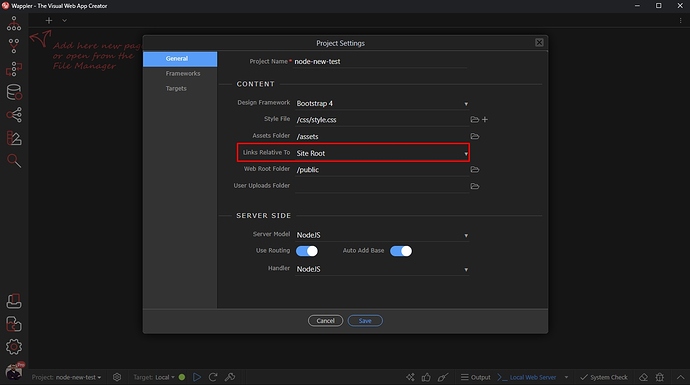Switch to the Targets tab
The height and width of the screenshot is (385, 690).
(176, 88)
